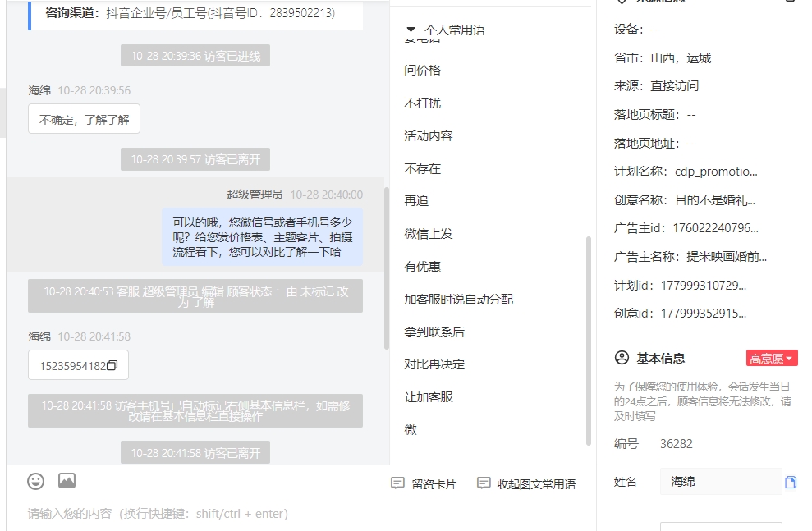
Task: Click the 留资卡片 card icon
Action: [x=397, y=483]
